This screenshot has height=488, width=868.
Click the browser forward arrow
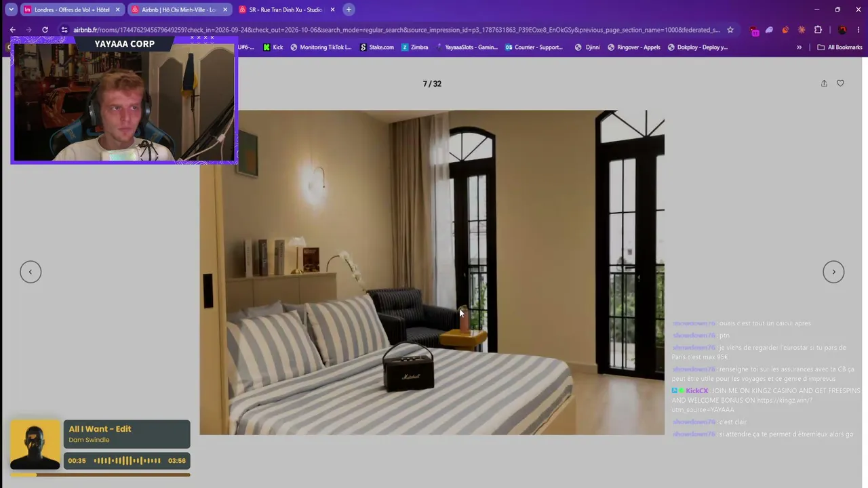click(28, 30)
